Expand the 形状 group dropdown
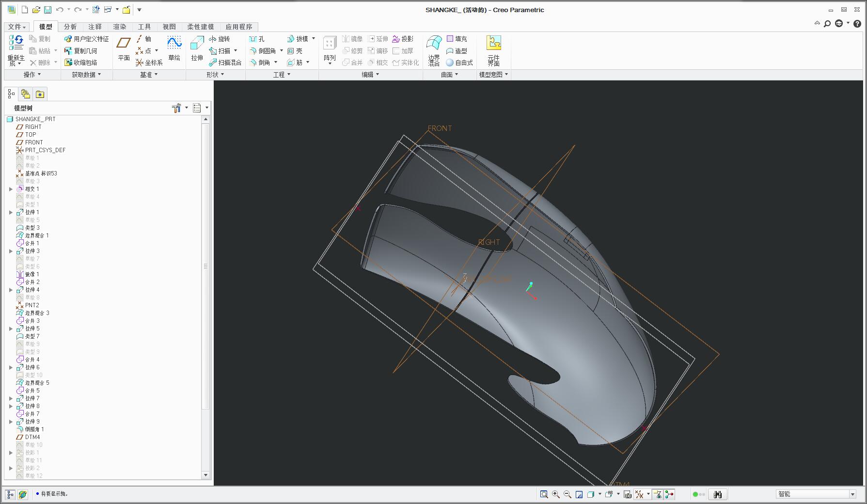 click(x=215, y=75)
